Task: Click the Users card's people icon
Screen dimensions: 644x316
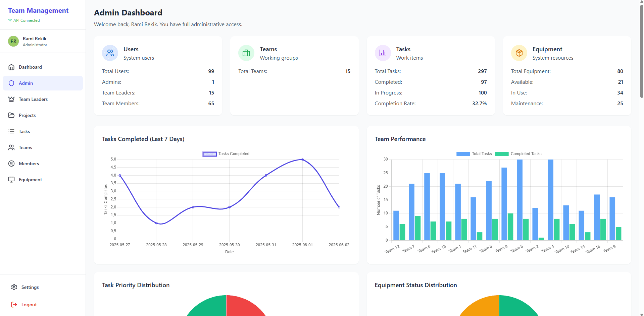Action: 110,53
